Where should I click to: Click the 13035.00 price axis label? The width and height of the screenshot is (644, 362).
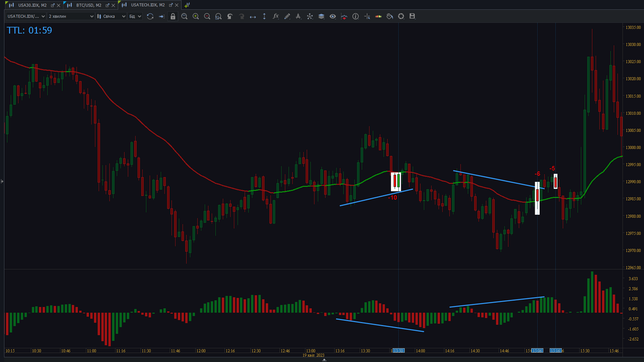tap(633, 27)
